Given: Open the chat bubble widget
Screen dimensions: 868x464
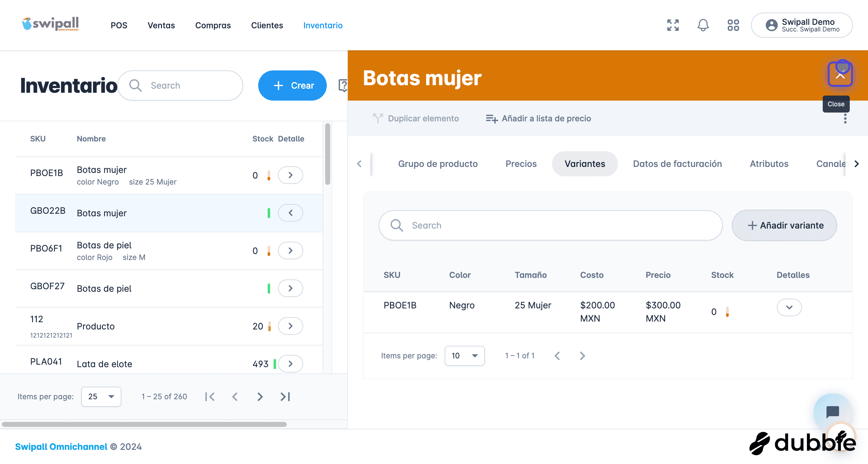Looking at the screenshot, I should 832,412.
